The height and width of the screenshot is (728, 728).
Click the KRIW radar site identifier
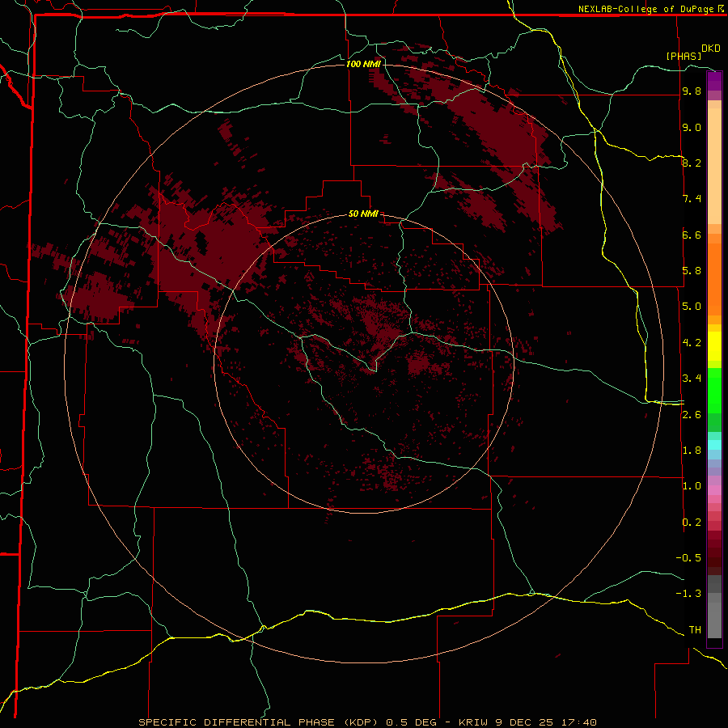pyautogui.click(x=472, y=722)
